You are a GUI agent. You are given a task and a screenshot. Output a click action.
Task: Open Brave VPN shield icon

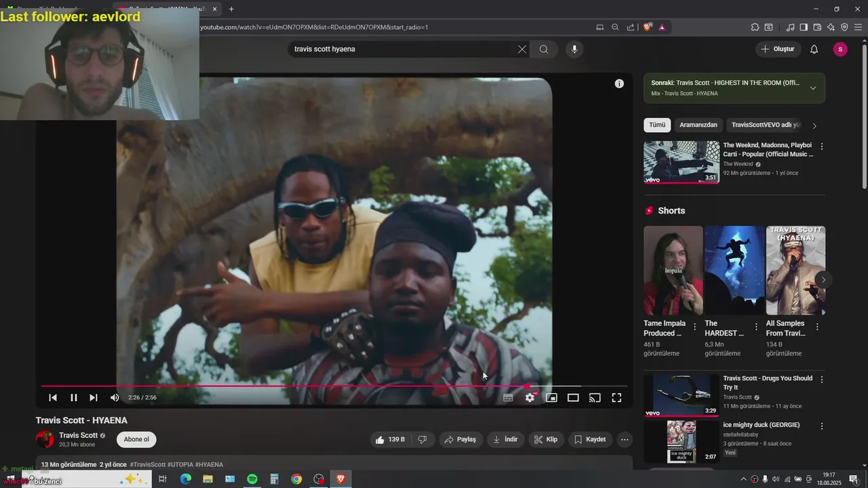844,27
